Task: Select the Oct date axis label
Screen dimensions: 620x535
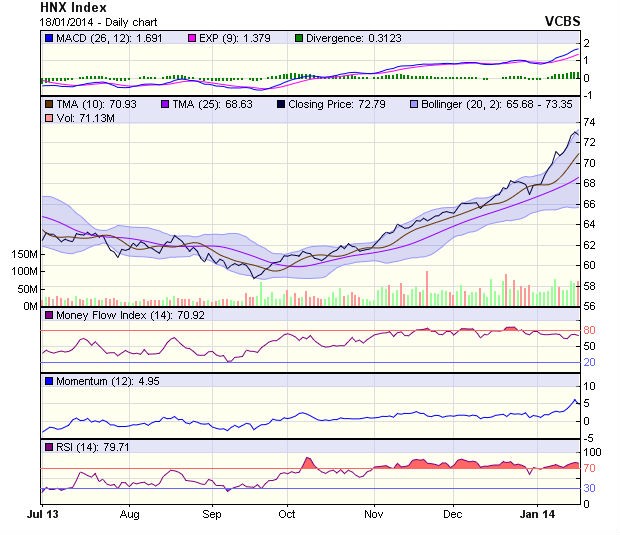Action: (287, 513)
